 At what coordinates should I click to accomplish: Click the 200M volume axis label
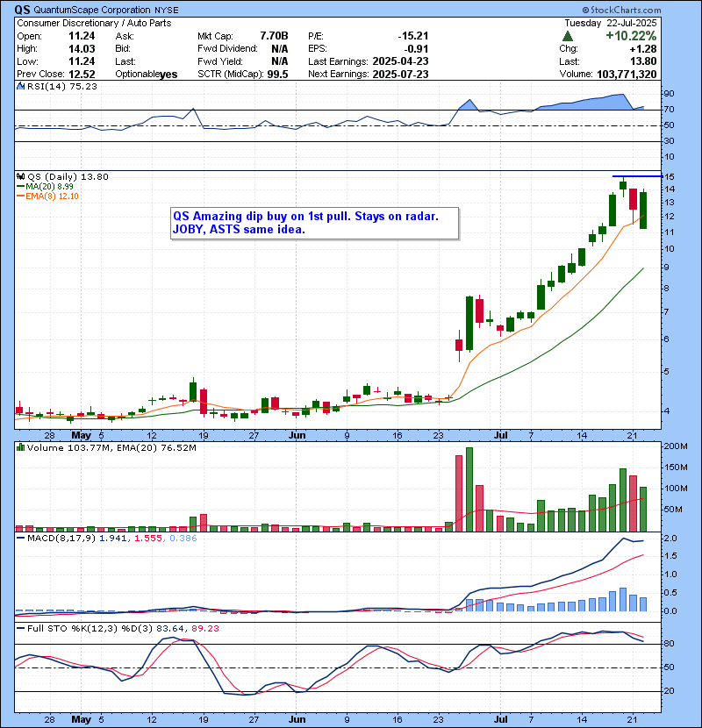(x=676, y=446)
